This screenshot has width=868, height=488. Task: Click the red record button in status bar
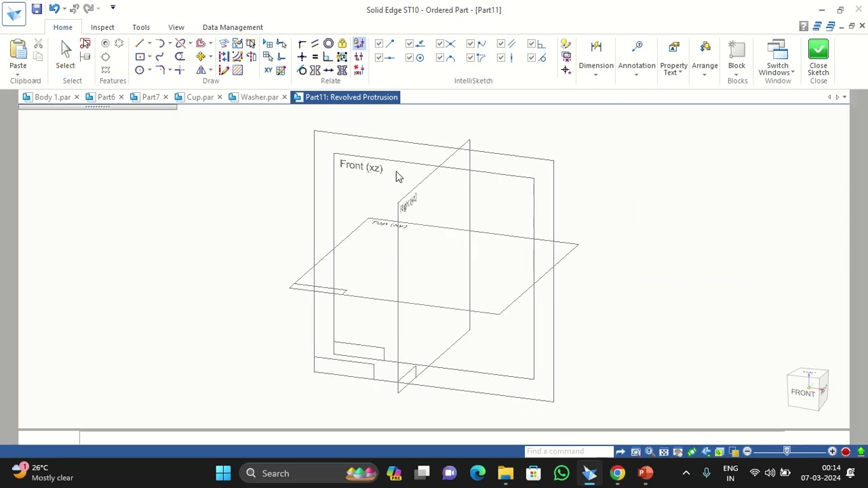[846, 451]
